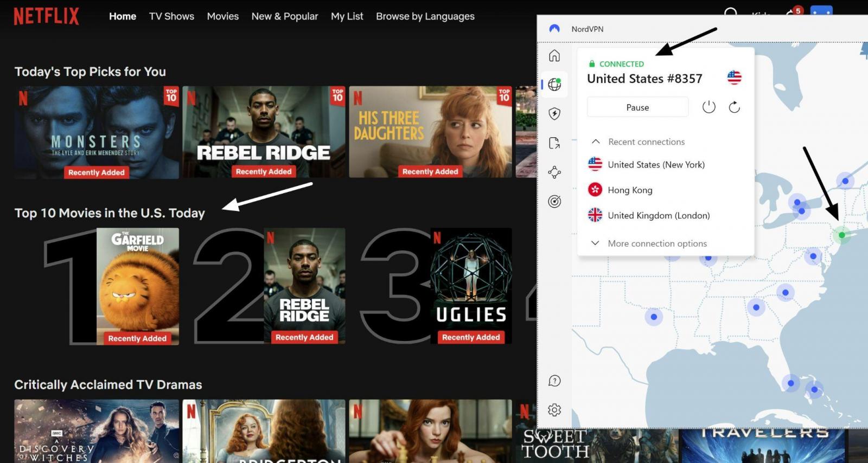Click the Netflix logo
Image resolution: width=868 pixels, height=463 pixels.
pos(46,16)
